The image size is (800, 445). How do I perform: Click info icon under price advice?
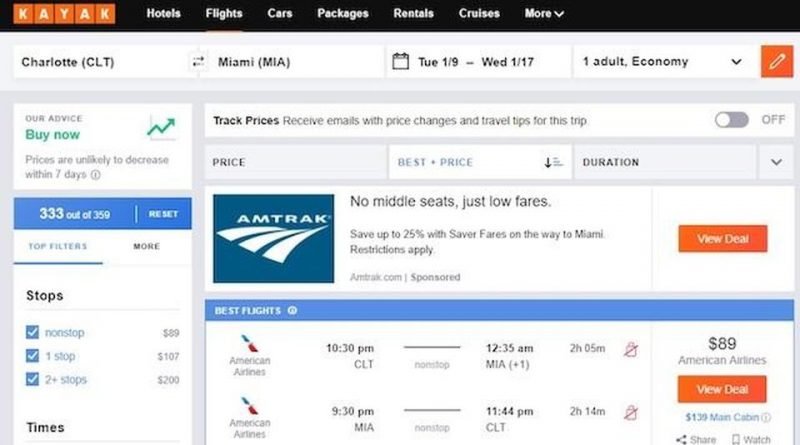(x=96, y=175)
